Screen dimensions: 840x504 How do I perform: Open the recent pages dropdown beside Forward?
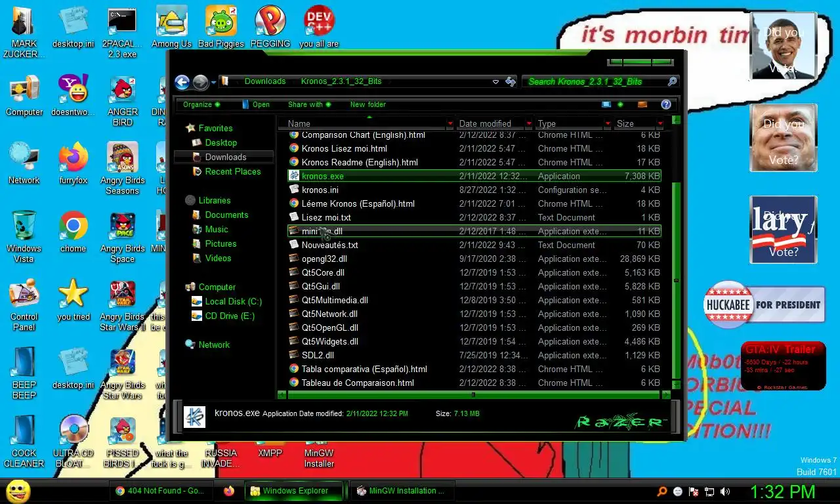(x=213, y=83)
